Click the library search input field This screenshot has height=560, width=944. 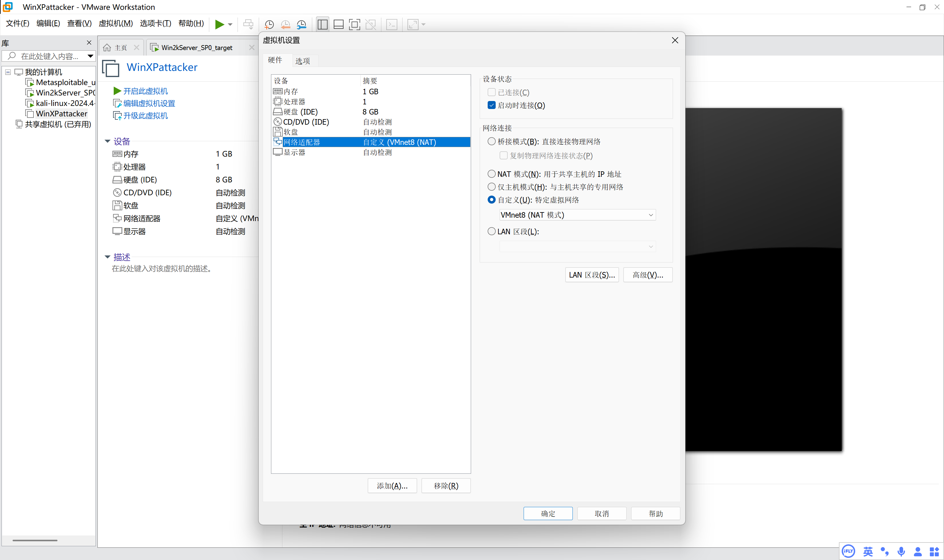(49, 56)
